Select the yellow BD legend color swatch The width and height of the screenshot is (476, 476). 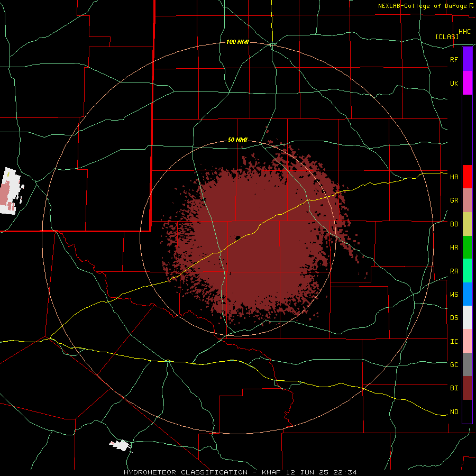coord(467,224)
